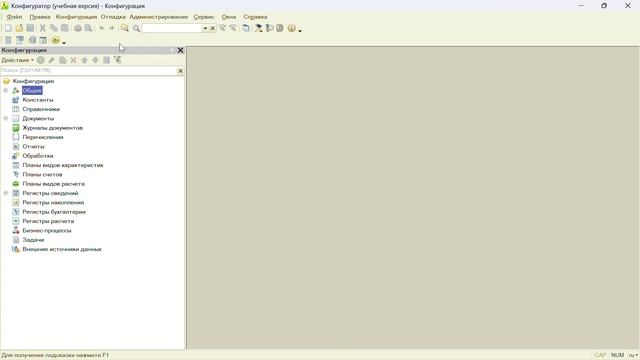The image size is (640, 360).
Task: Click the yellow Start debugging icon
Action: point(56,40)
